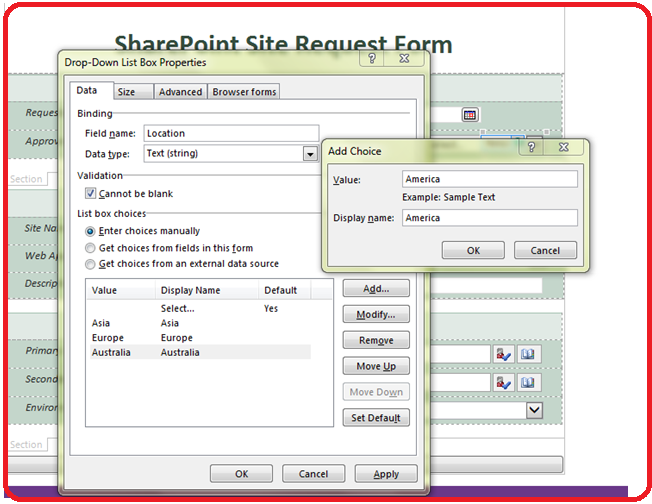Click the Default column header
This screenshot has width=652, height=504.
(284, 290)
